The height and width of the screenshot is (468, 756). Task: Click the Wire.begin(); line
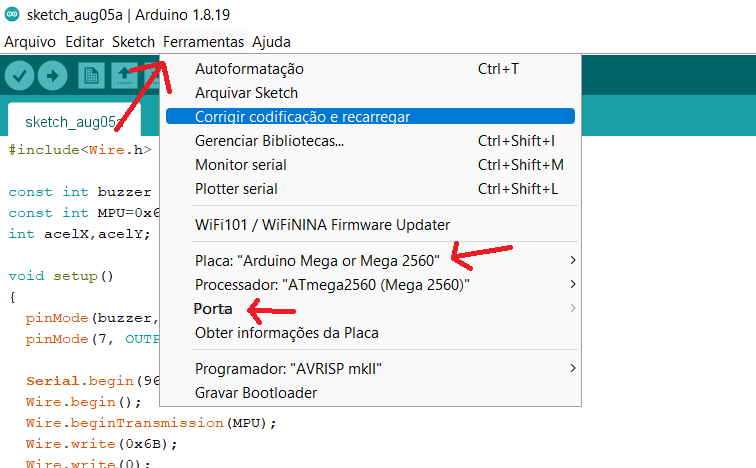tap(83, 402)
